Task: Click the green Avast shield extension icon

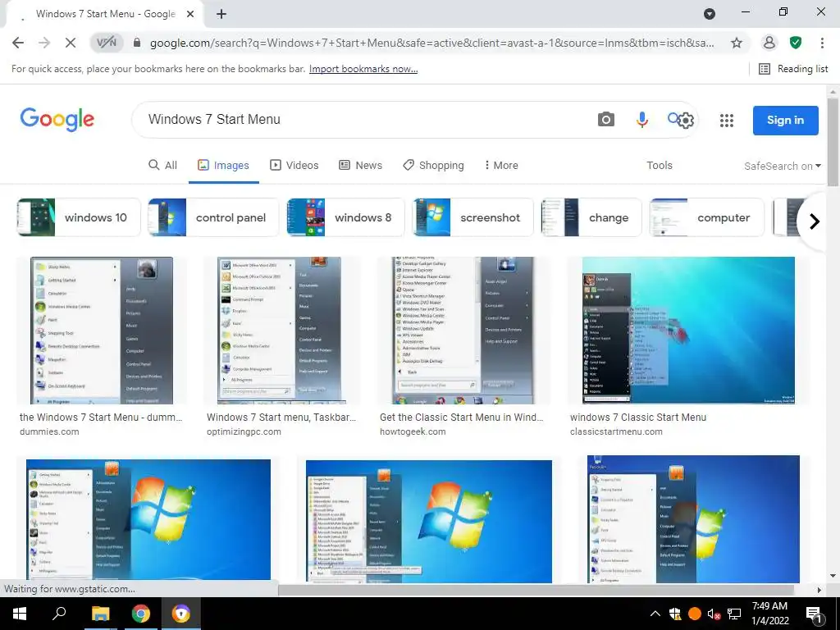Action: 796,43
